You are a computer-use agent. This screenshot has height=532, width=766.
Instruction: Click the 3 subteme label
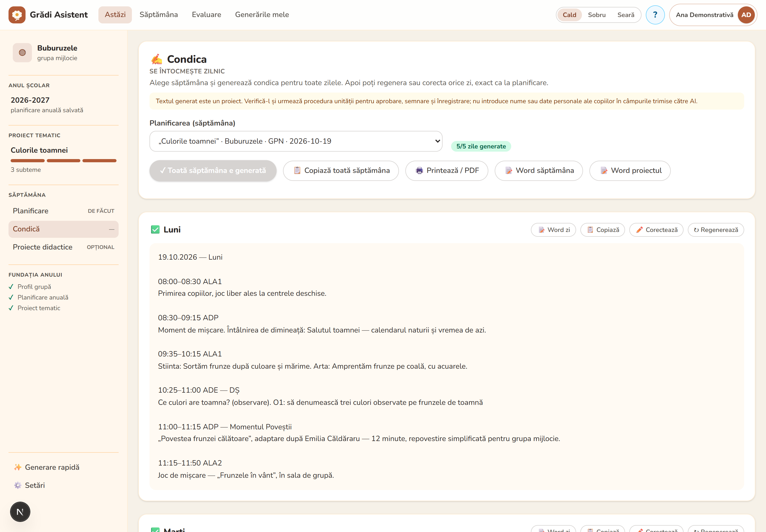(x=26, y=170)
